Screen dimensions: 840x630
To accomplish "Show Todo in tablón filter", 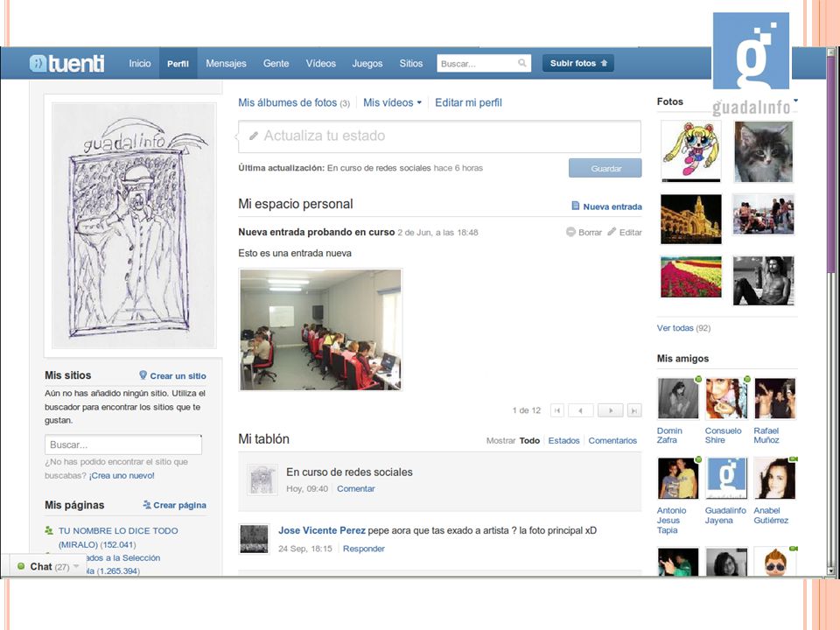I will pyautogui.click(x=529, y=440).
